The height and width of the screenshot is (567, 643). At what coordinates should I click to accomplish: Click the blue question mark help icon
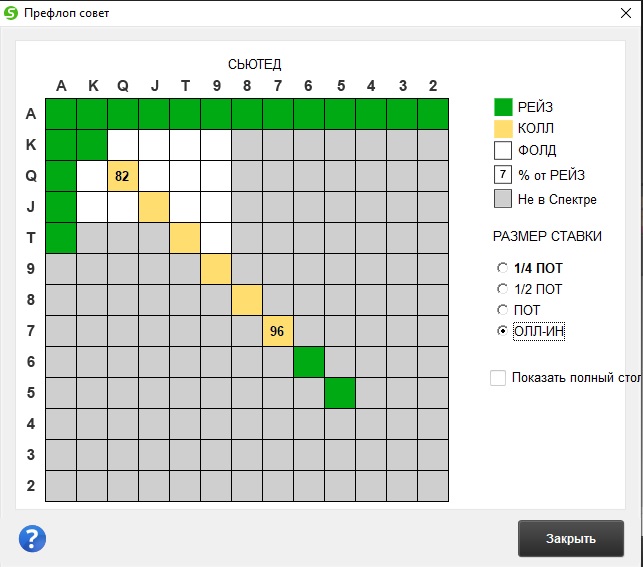[x=32, y=538]
